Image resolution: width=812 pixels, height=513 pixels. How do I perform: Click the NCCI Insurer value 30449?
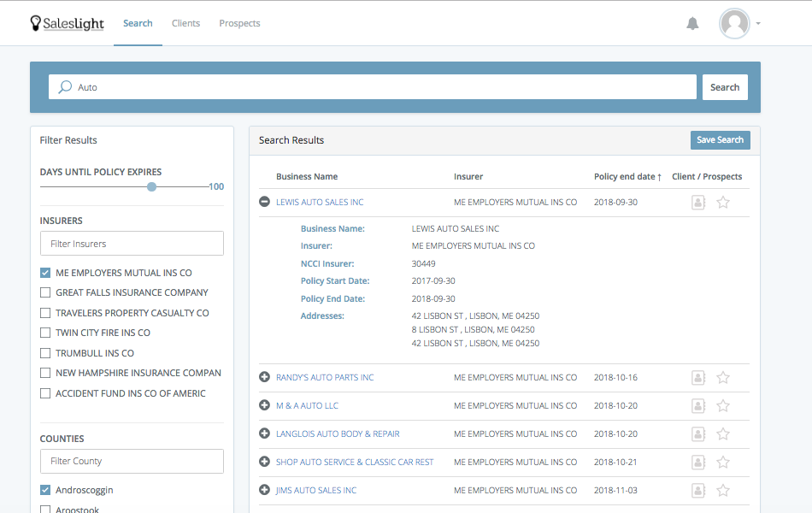tap(424, 263)
